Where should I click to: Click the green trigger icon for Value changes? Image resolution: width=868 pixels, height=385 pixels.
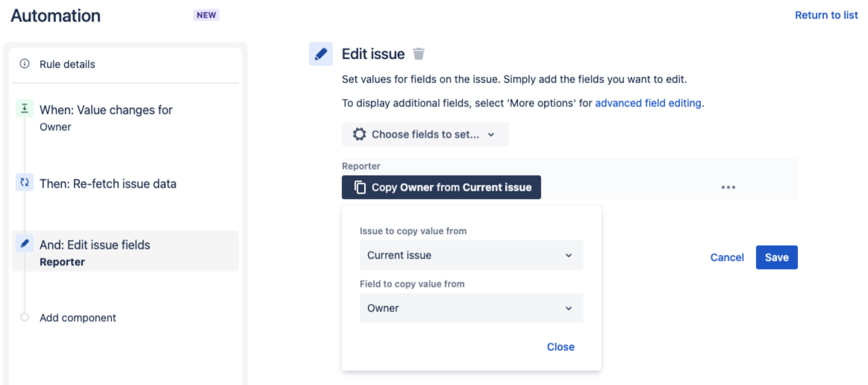[x=25, y=109]
